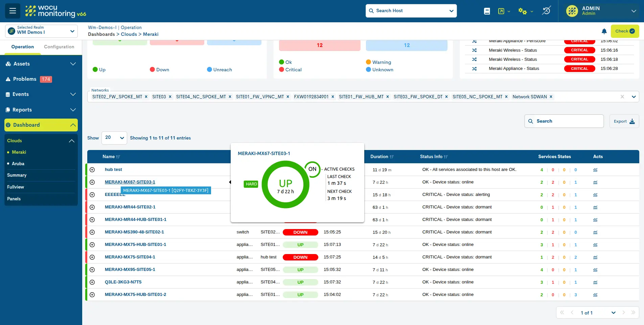Switch to the Configuration tab
Viewport: 644px width, 325px height.
(59, 47)
